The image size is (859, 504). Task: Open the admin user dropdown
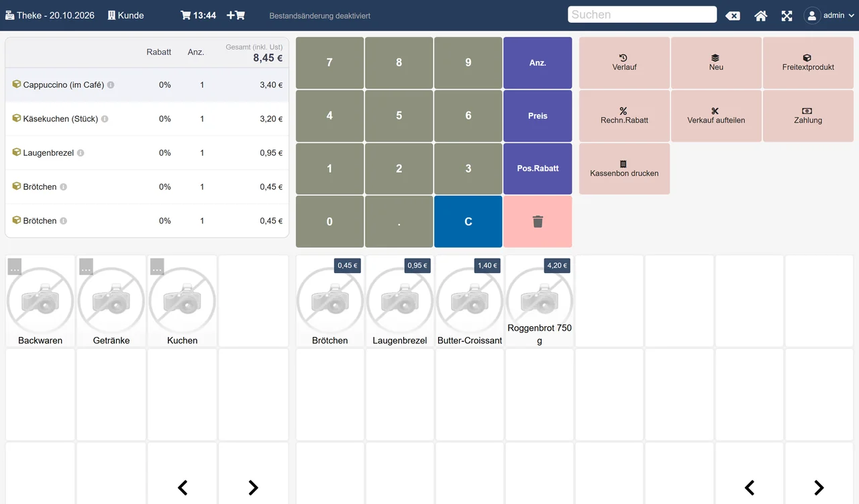(829, 15)
